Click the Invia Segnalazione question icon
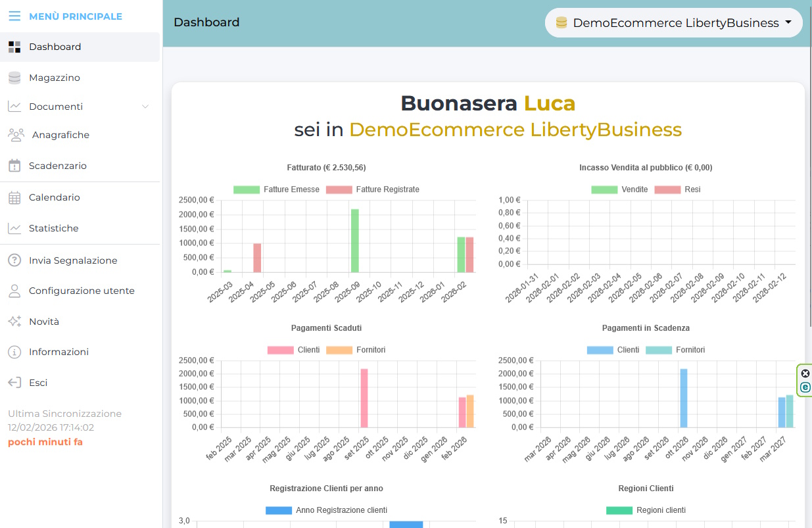This screenshot has height=528, width=812. pos(14,260)
